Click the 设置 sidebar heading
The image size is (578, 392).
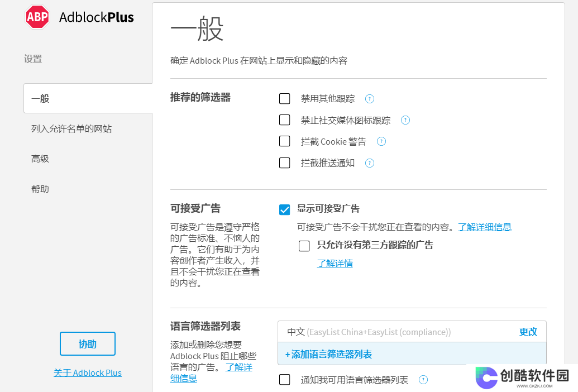pos(33,59)
